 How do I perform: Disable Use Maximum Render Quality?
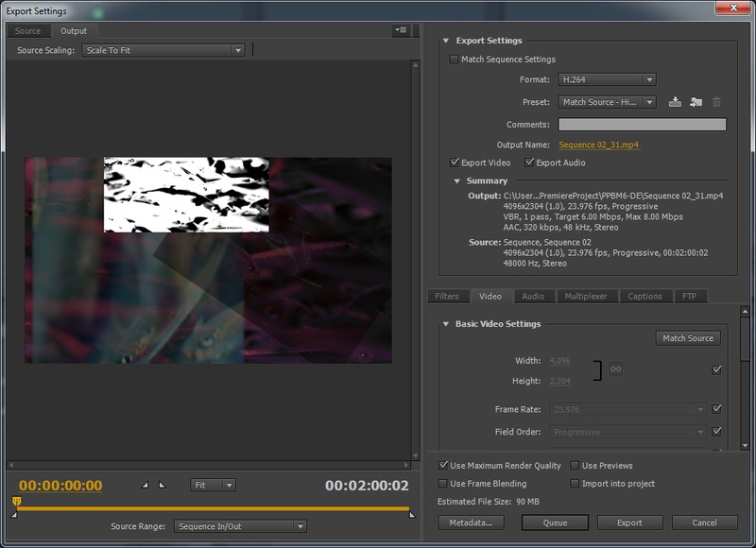coord(443,466)
